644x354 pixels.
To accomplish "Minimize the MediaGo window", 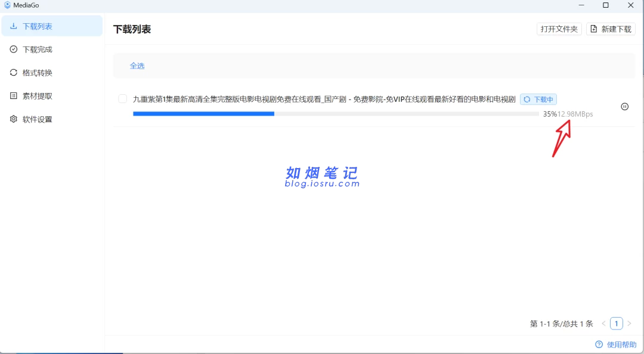I will pos(581,5).
